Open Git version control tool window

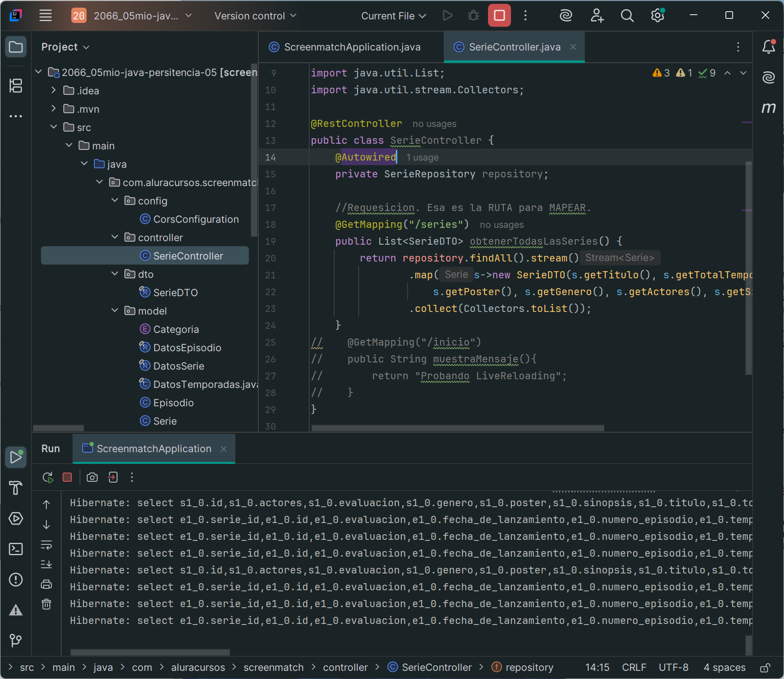pyautogui.click(x=16, y=640)
